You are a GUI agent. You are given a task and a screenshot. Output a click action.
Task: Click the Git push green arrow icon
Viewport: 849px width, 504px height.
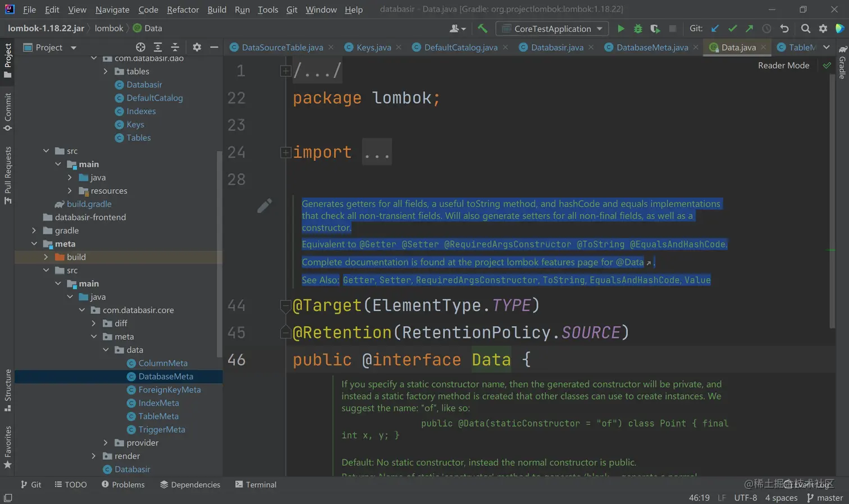(749, 29)
